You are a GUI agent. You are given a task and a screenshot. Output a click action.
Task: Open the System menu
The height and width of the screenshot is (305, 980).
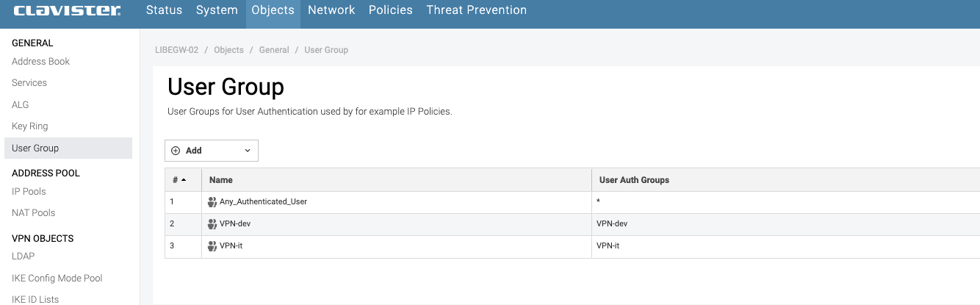click(x=217, y=10)
